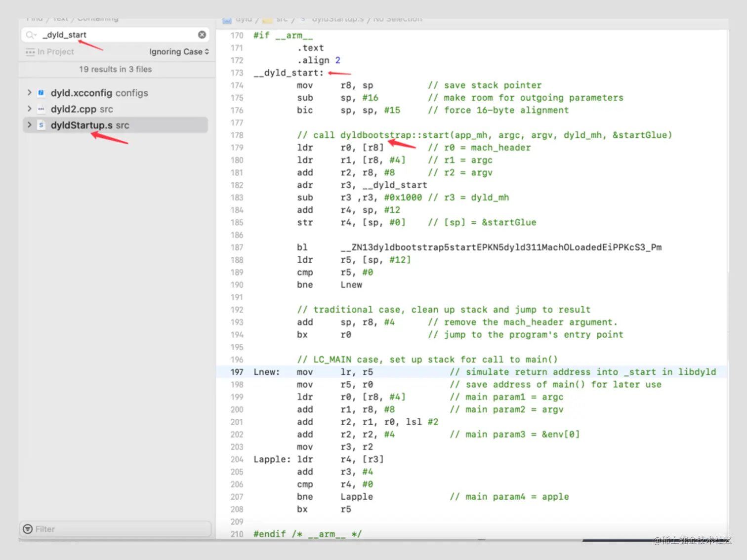Click the '// traditional case' comment line
The width and height of the screenshot is (747, 560).
point(444,310)
